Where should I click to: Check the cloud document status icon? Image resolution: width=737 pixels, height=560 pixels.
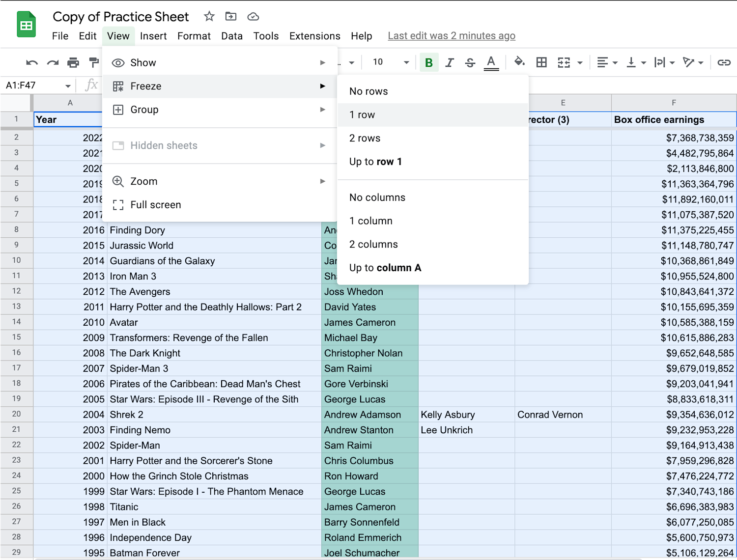coord(253,16)
